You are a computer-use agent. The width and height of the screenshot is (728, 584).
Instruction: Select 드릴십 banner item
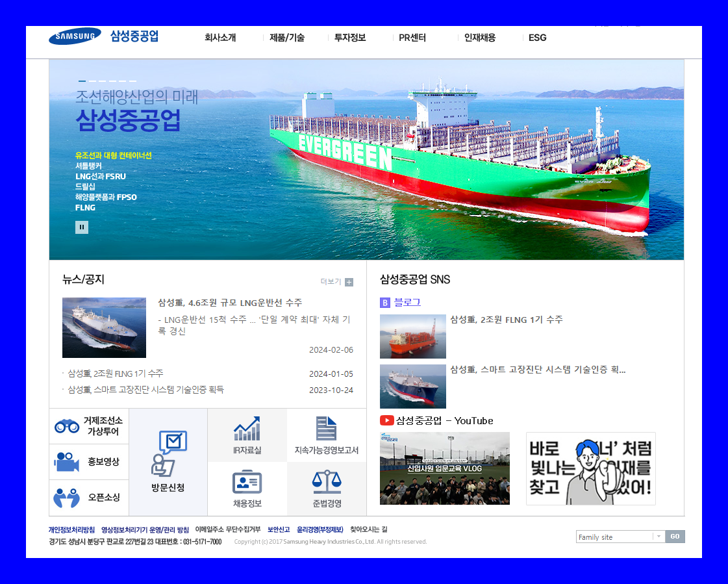(x=85, y=186)
